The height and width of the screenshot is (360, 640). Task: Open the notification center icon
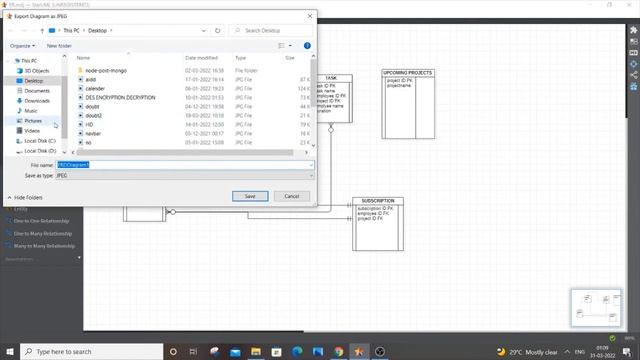(x=627, y=351)
